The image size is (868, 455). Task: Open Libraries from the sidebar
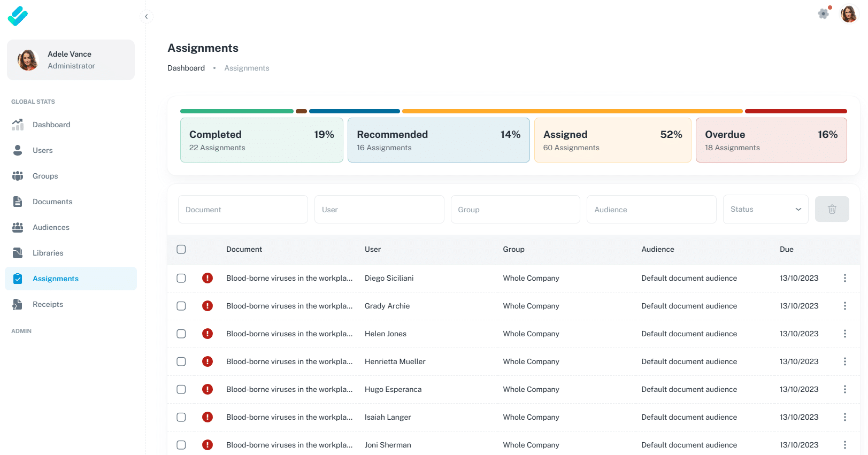71,253
